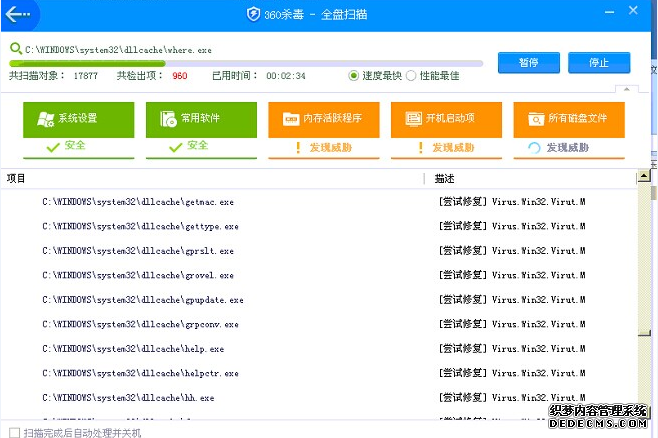Select the 性能最佳 radio option
658x438 pixels.
411,76
